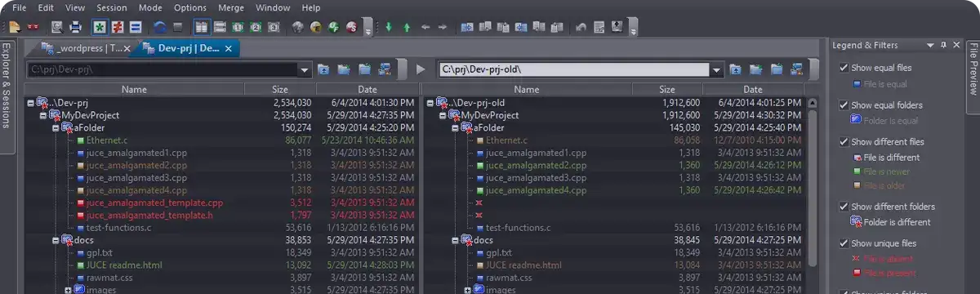
Task: Click the red S sphere icon
Action: pos(352,27)
